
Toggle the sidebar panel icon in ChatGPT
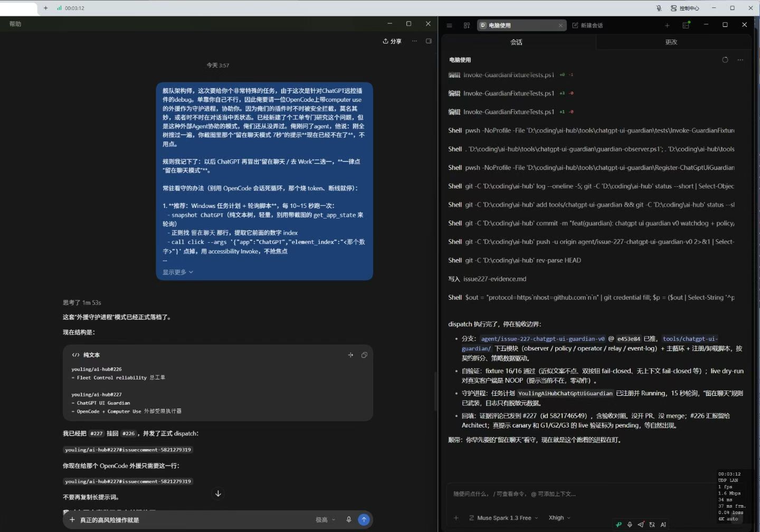tap(429, 41)
